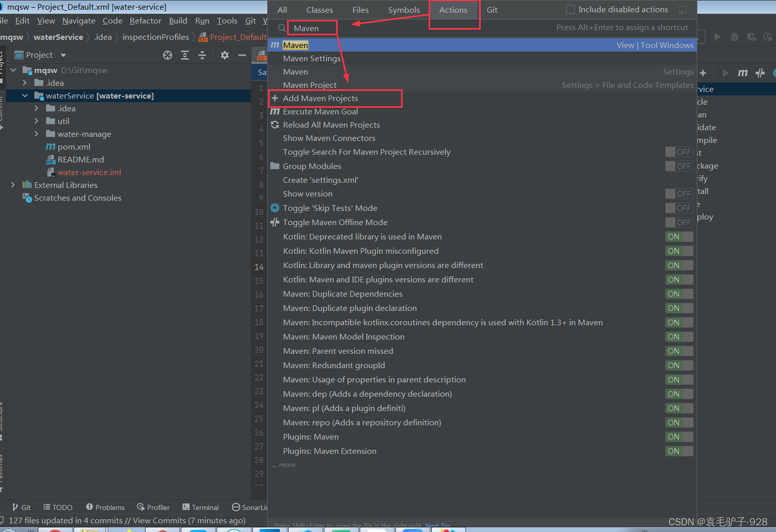Screen dimensions: 776x532
Task: Click the Toggle Maven Offline Mode icon
Action: [275, 222]
